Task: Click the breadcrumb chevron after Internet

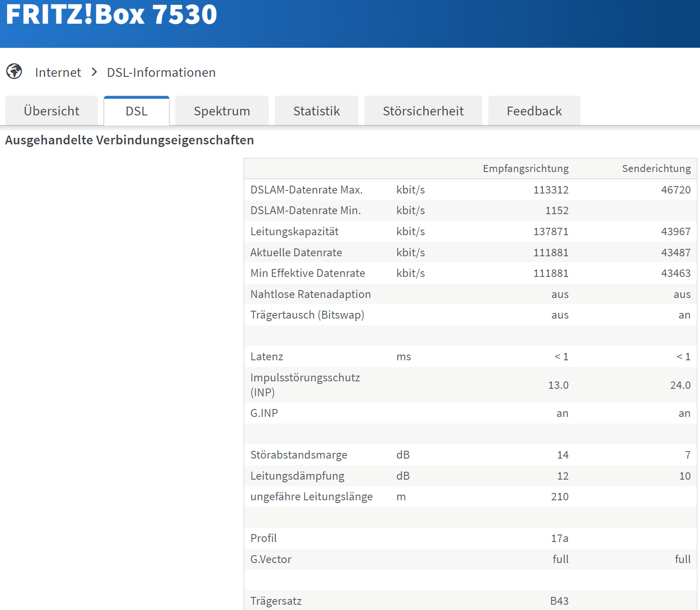Action: click(94, 72)
